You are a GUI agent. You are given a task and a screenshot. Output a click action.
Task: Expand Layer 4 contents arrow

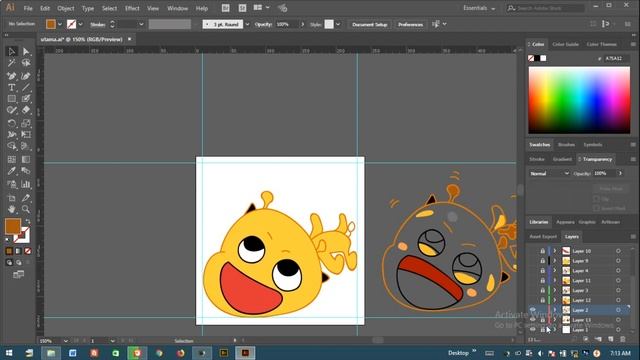click(555, 270)
